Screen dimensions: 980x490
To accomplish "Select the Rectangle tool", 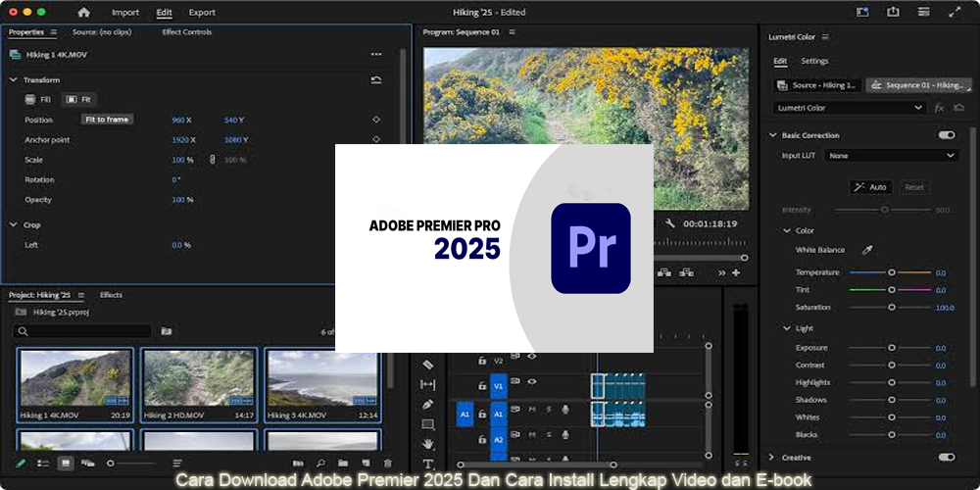I will pyautogui.click(x=428, y=424).
